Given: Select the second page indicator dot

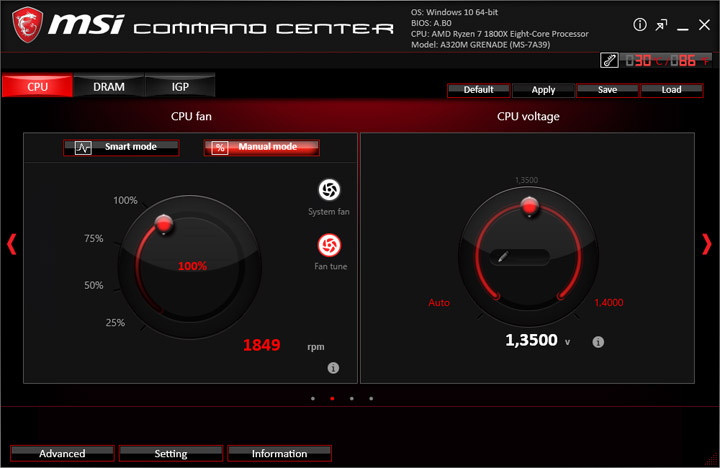Looking at the screenshot, I should 332,399.
